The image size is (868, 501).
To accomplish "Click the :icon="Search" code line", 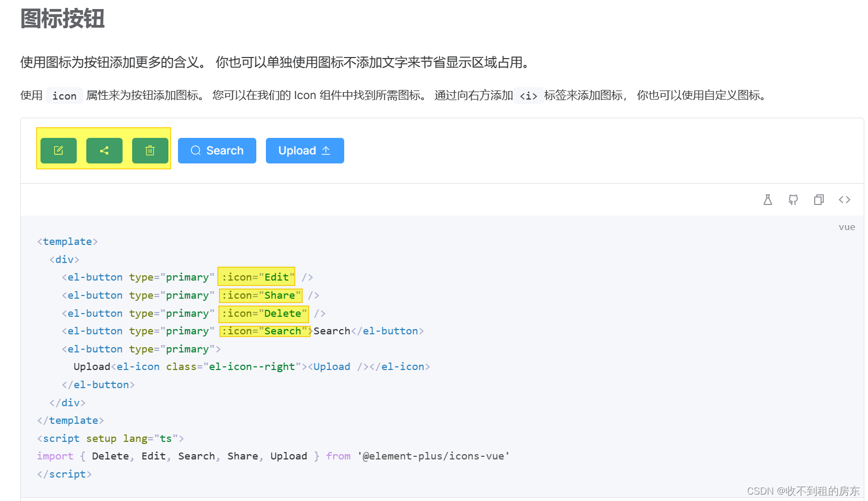I will [242, 331].
